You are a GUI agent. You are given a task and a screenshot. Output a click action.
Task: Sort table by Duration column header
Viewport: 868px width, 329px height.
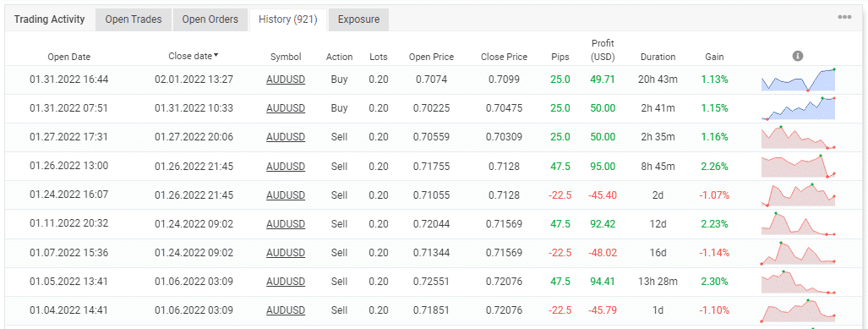658,57
